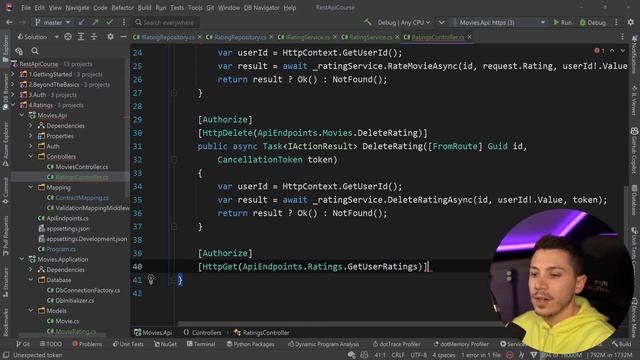The width and height of the screenshot is (640, 360).
Task: Hide the Solution panel with the minus icon
Action: (123, 37)
